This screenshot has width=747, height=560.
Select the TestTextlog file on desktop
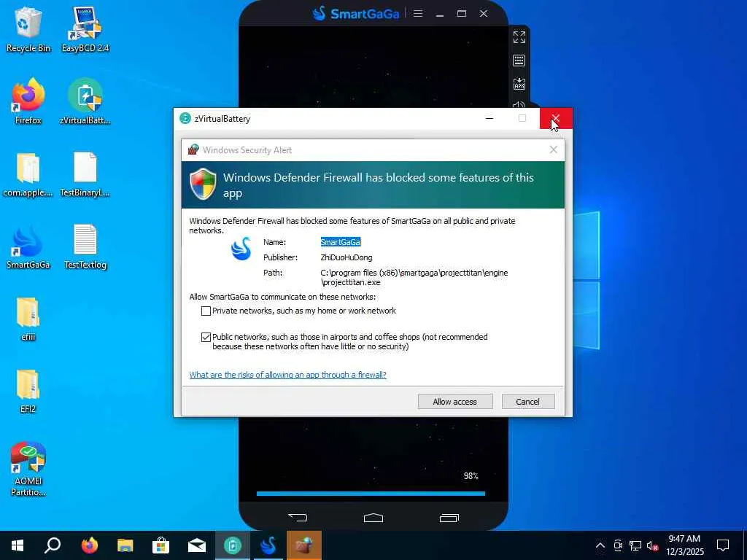tap(85, 246)
